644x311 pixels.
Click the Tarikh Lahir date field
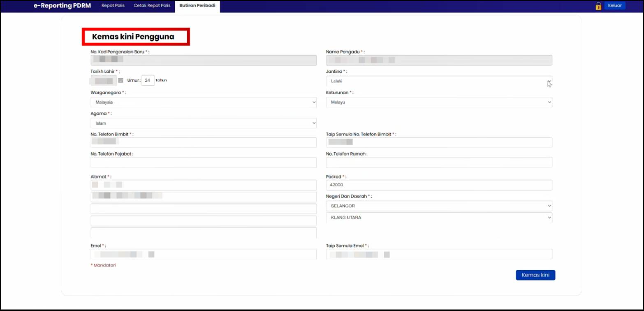(x=104, y=80)
